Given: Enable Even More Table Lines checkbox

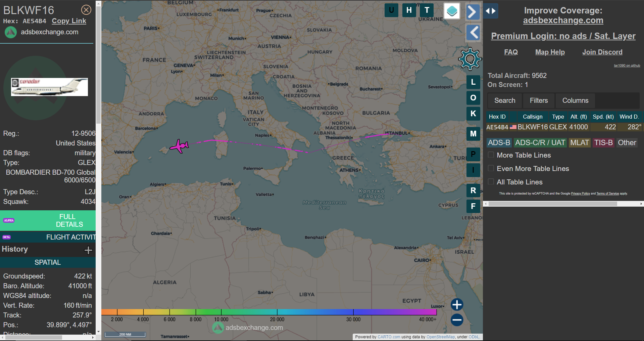Looking at the screenshot, I should point(491,168).
